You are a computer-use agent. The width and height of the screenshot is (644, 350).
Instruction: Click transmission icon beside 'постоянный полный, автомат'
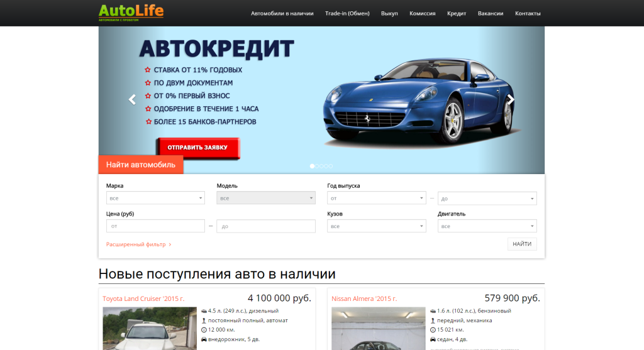pos(204,320)
